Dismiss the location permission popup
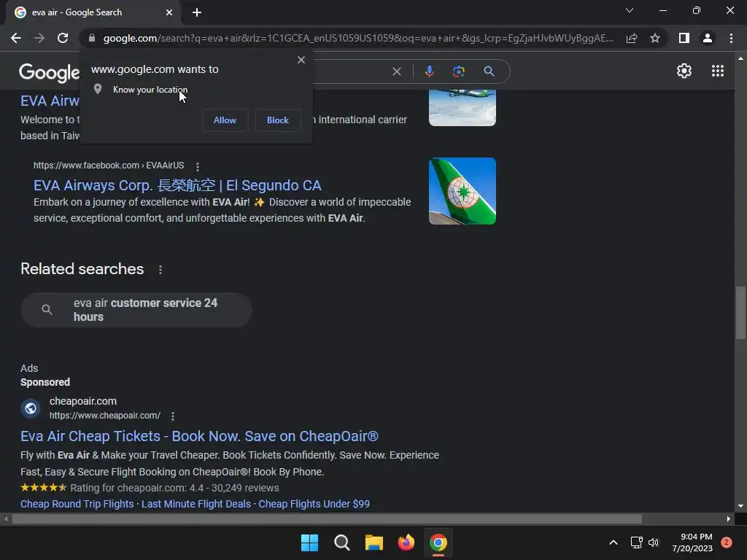Viewport: 747px width, 560px height. [x=301, y=60]
